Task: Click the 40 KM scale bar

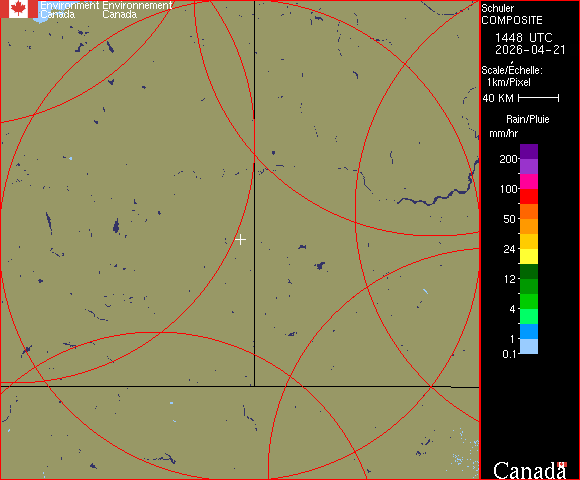Action: point(539,98)
